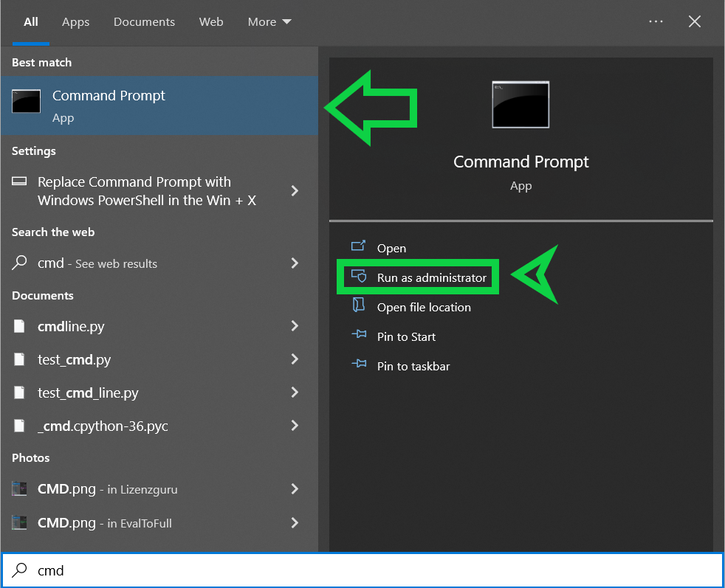Open the test_cmd_line.py document
Screen dimensions: 725x588
tap(159, 392)
